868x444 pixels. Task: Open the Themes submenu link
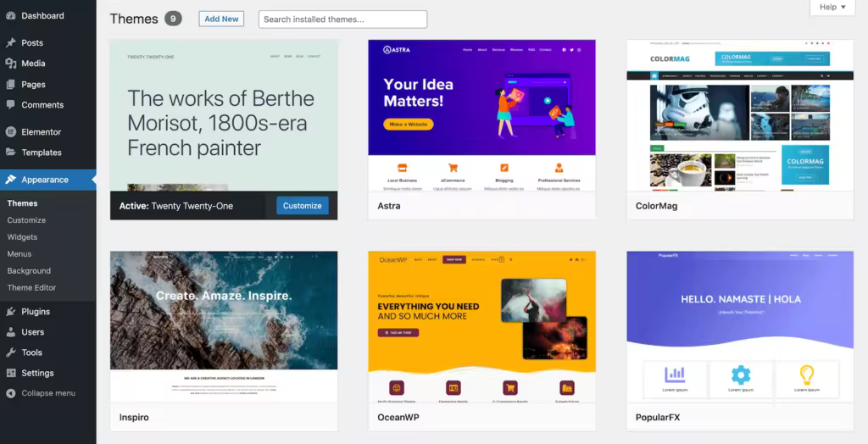pos(22,203)
